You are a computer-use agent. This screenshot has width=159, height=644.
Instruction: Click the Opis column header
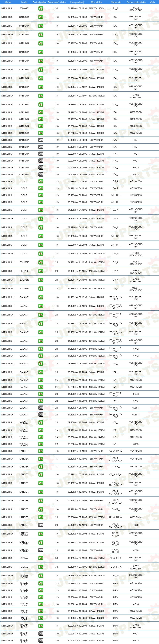point(152,2)
